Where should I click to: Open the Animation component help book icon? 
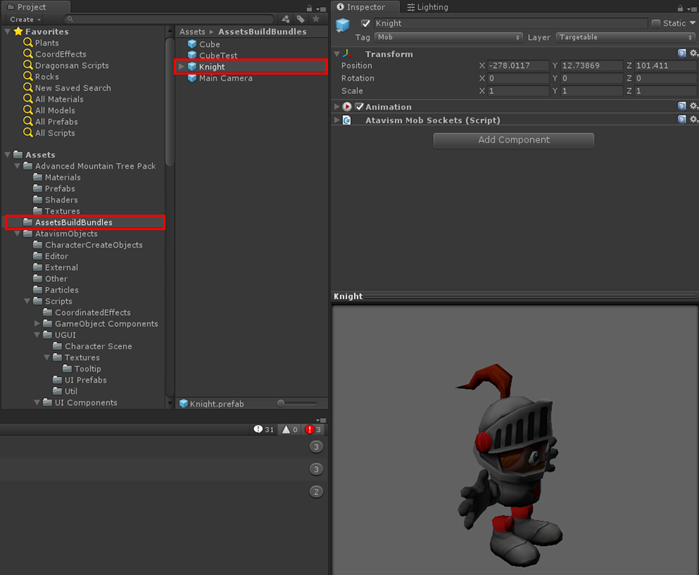[x=682, y=106]
